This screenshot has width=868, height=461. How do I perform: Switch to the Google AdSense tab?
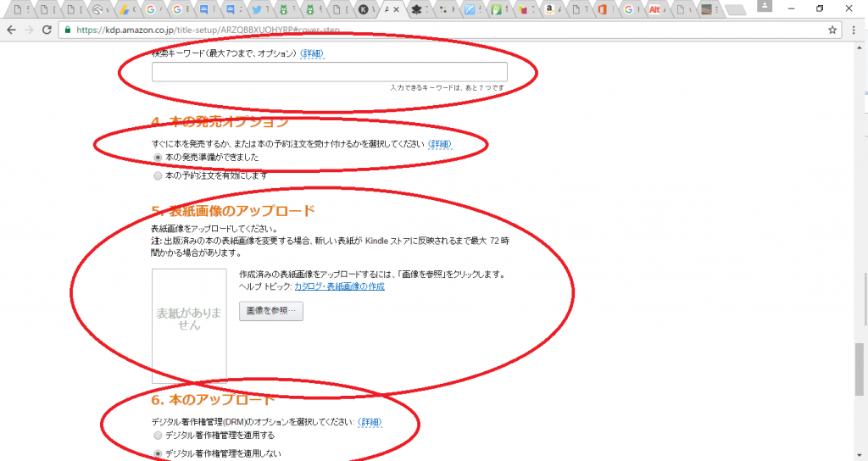125,9
